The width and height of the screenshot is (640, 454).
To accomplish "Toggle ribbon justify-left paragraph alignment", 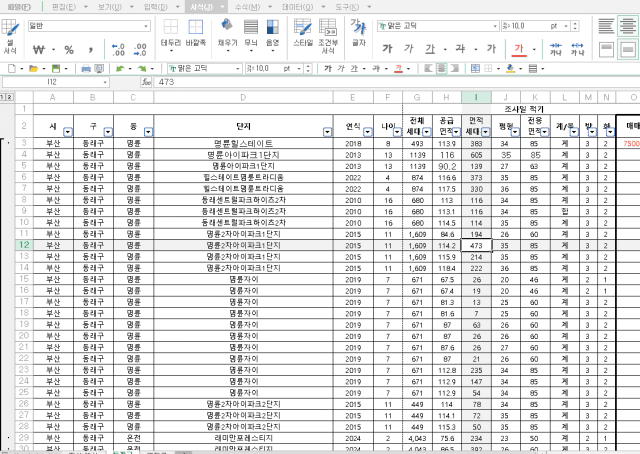I will point(606,26).
